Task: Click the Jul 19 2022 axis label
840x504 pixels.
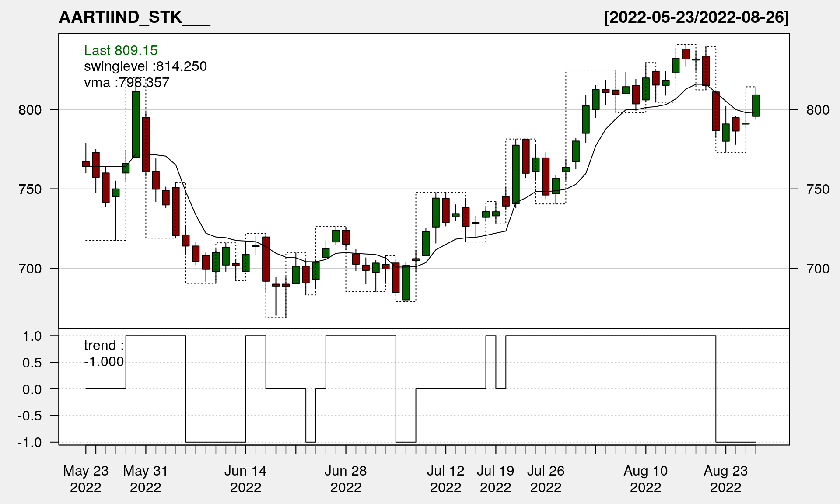Action: pyautogui.click(x=495, y=479)
